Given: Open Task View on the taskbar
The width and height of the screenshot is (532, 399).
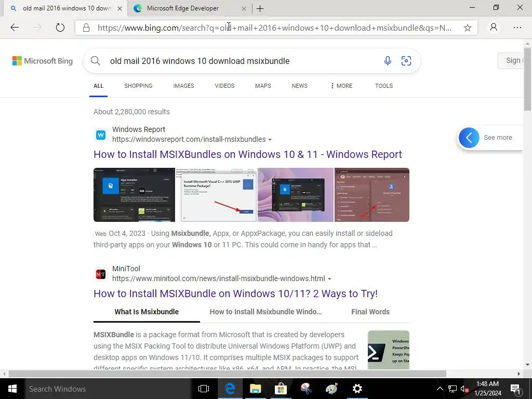Looking at the screenshot, I should (204, 389).
